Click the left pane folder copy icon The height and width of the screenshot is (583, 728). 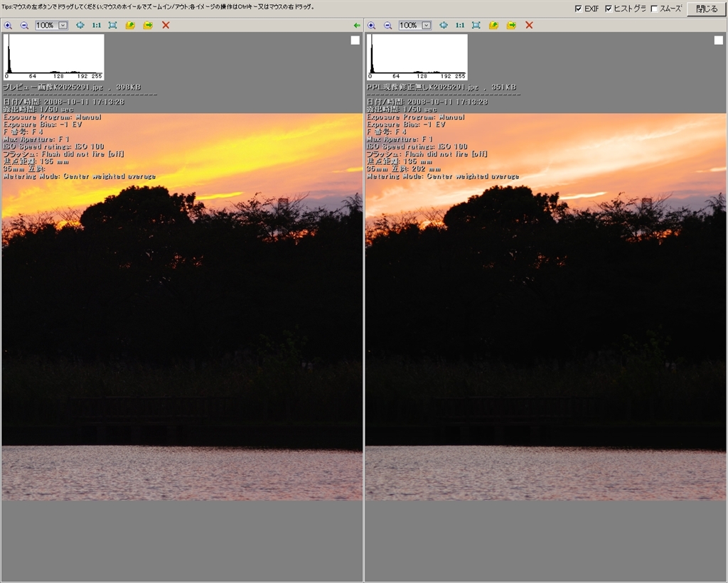130,25
